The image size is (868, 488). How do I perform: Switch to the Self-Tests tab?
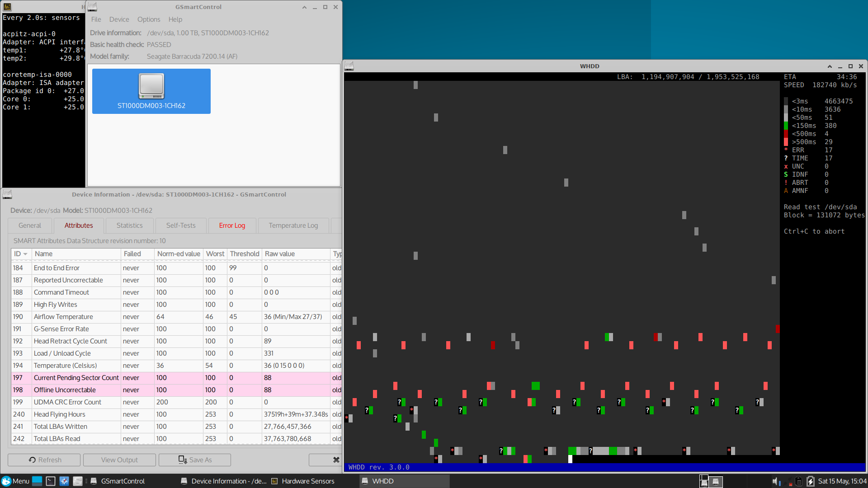coord(181,225)
